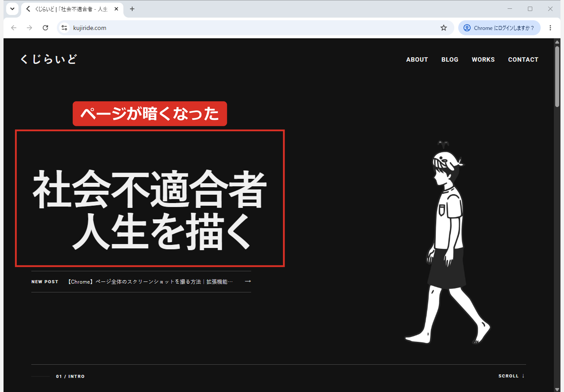Open the BLOG navigation item
564x392 pixels.
click(450, 59)
